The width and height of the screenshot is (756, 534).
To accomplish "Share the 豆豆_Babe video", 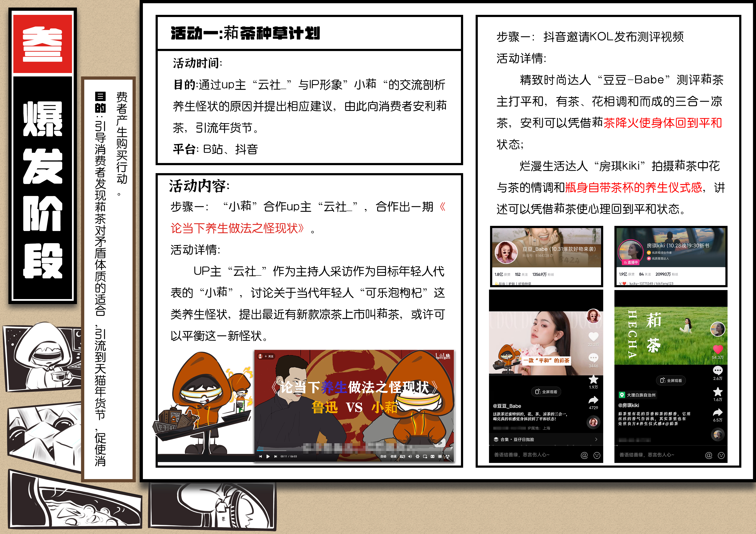I will [x=593, y=400].
